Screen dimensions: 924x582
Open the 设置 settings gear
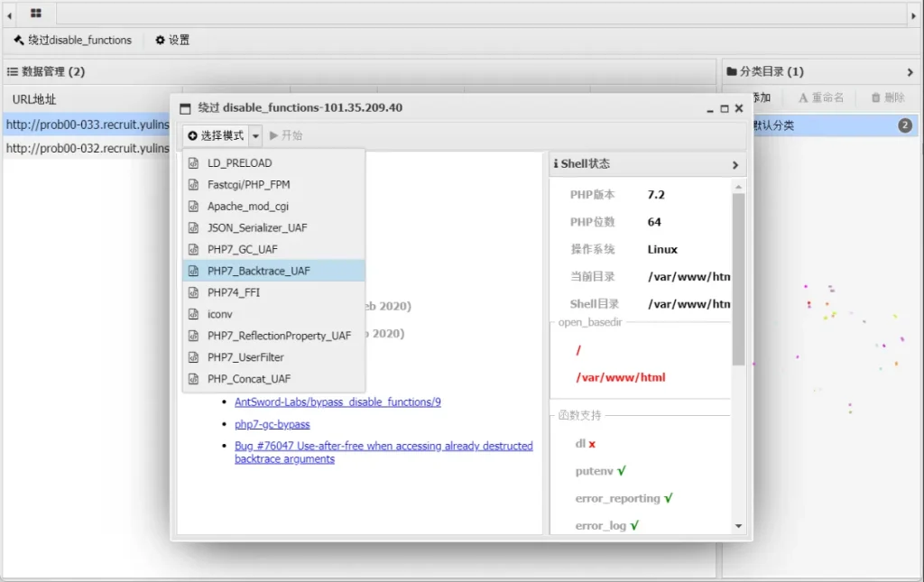(x=172, y=41)
